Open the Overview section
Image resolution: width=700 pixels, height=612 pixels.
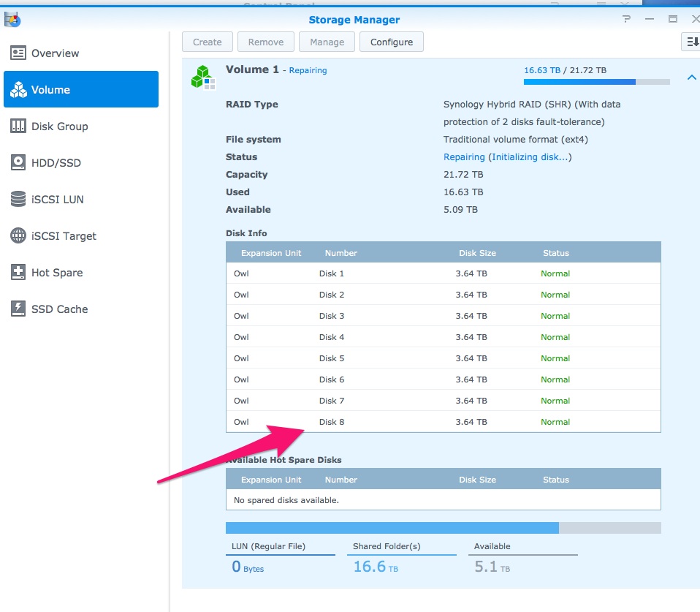coord(81,53)
